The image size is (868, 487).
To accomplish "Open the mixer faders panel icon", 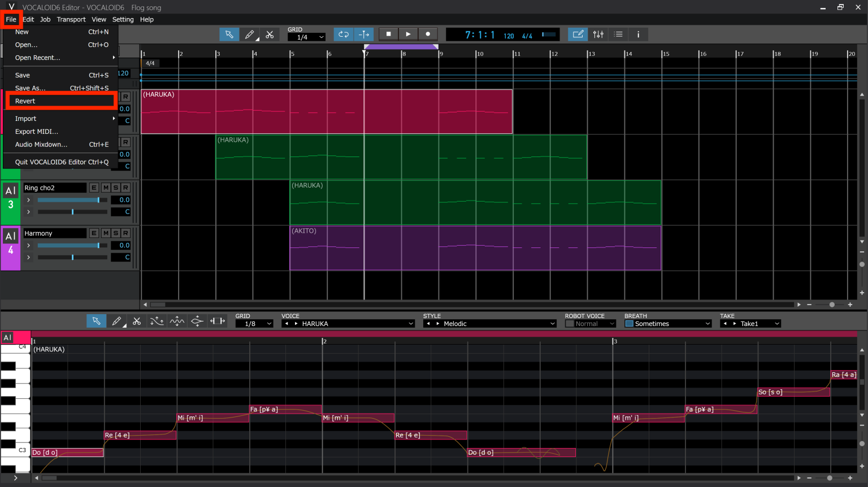I will (x=598, y=34).
